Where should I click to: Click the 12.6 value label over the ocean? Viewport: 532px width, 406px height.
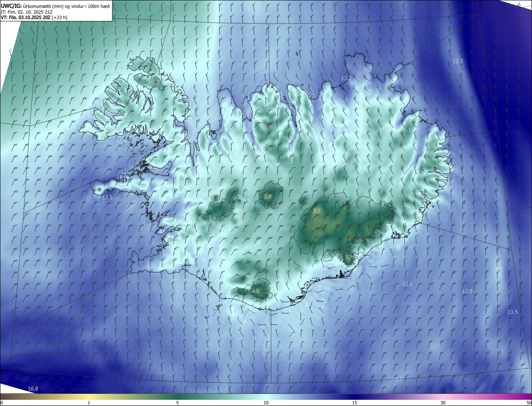coord(408,284)
